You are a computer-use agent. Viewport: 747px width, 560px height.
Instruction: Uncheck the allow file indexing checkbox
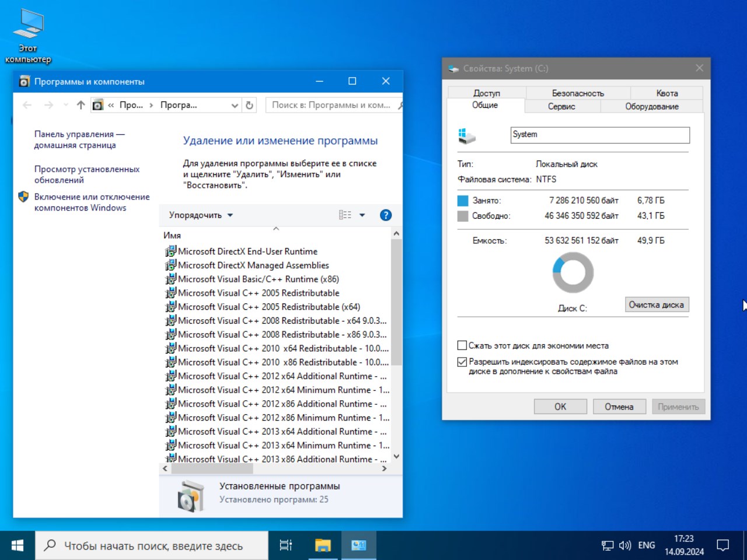point(462,362)
